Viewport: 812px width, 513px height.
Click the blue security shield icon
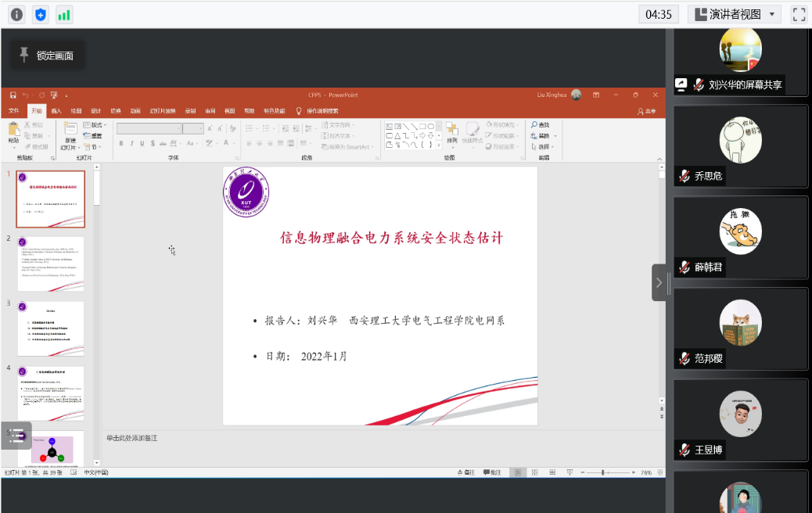click(x=40, y=14)
